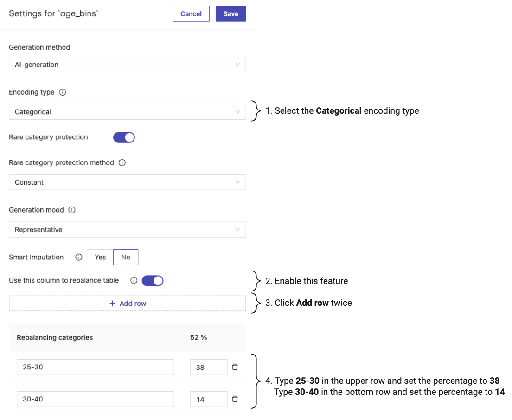512x420 pixels.
Task: Click the Encoding type info icon
Action: (62, 92)
